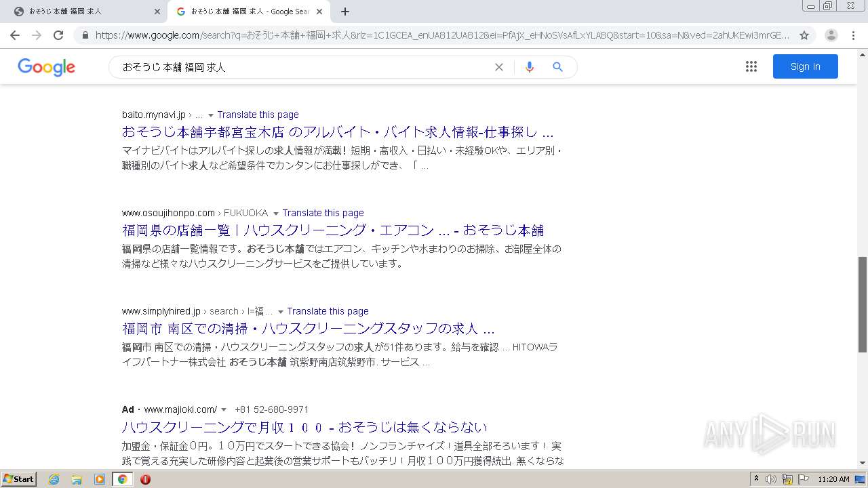Close the first browser tab
The width and height of the screenshot is (868, 488).
[x=157, y=12]
